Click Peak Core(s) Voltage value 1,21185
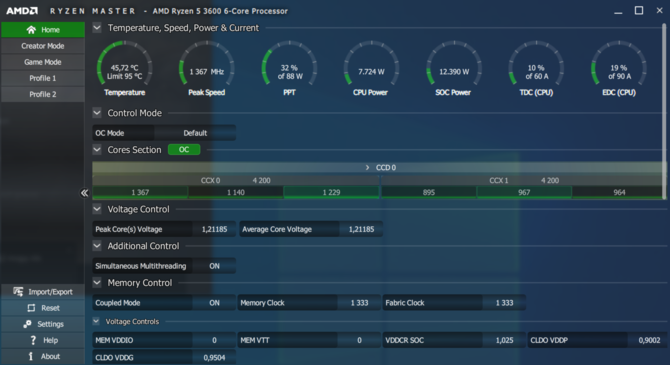The width and height of the screenshot is (670, 365). 214,229
